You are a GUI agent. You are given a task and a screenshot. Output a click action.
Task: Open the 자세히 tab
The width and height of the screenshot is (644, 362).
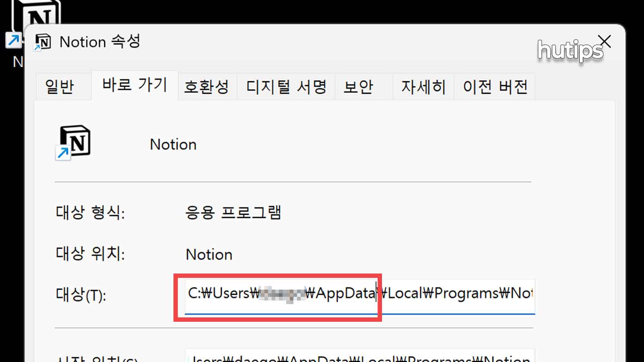[x=423, y=86]
